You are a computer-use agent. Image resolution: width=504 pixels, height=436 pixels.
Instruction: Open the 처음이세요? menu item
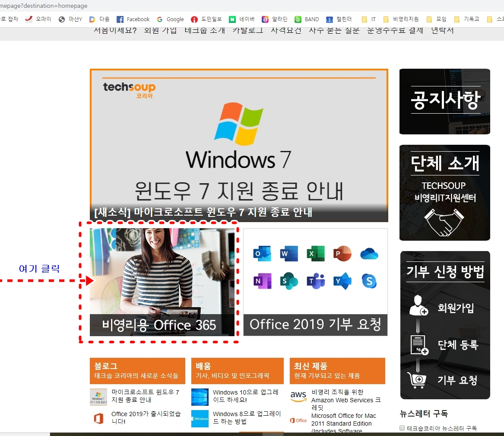click(115, 31)
